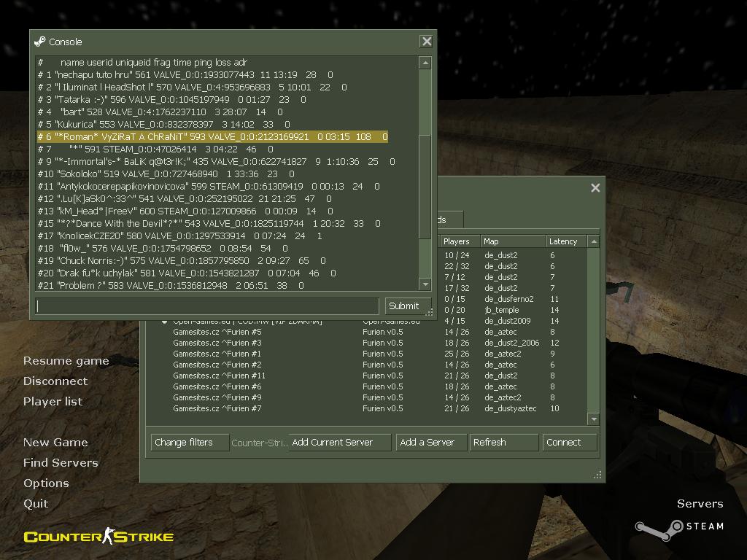This screenshot has height=560, width=747.
Task: Open the Options menu item
Action: pos(46,483)
